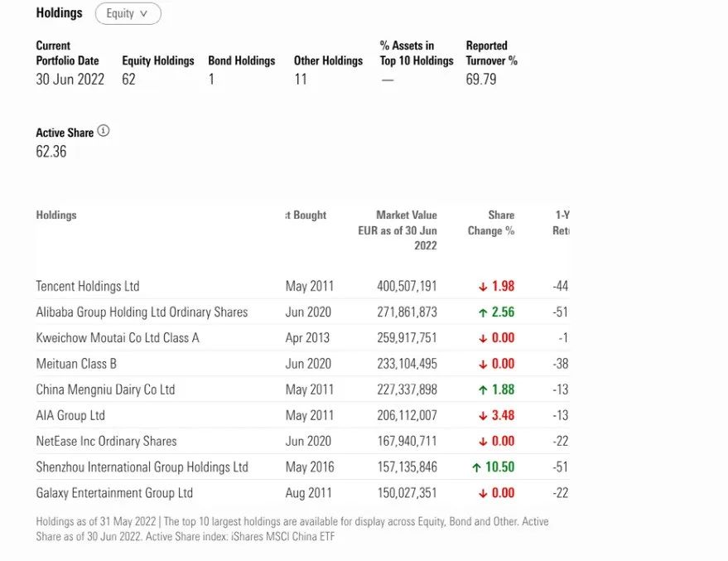Click the Other Holdings count 11
This screenshot has width=728, height=561.
click(x=301, y=80)
